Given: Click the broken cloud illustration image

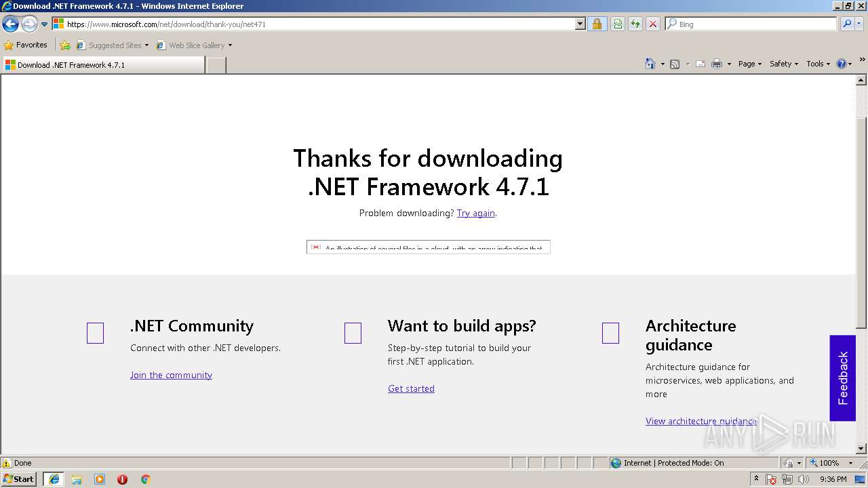Looking at the screenshot, I should (x=429, y=247).
